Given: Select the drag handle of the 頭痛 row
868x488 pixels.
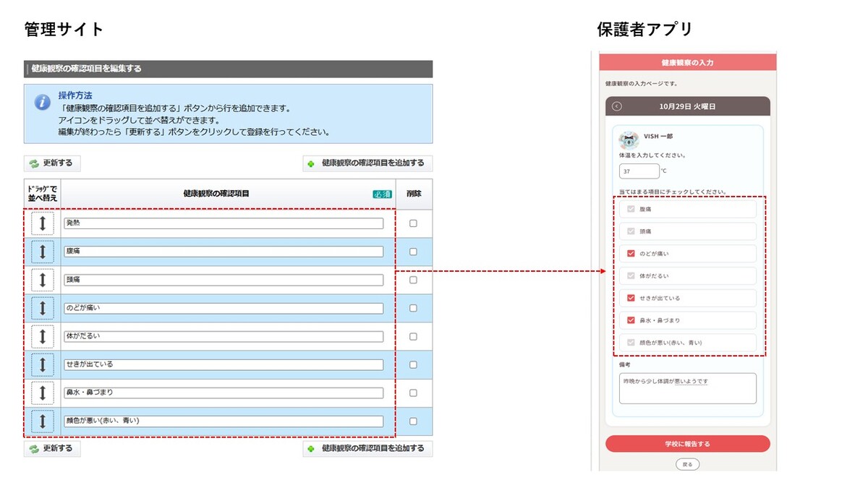Looking at the screenshot, I should 43,280.
